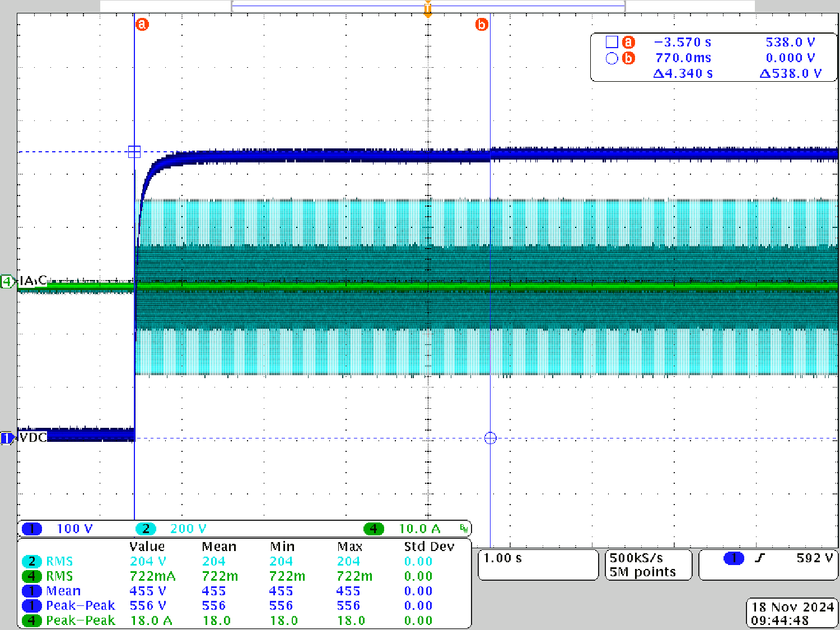Select the channel 1 badge beside 100 V
This screenshot has width=840, height=630.
point(32,529)
